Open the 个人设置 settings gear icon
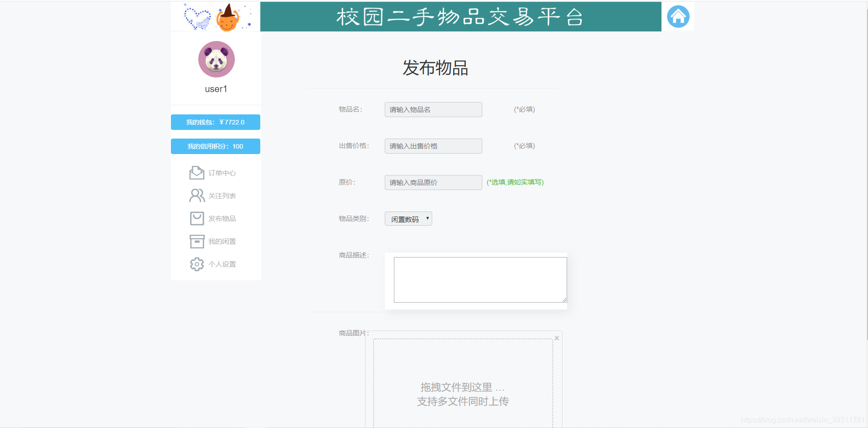The image size is (868, 428). pyautogui.click(x=196, y=264)
